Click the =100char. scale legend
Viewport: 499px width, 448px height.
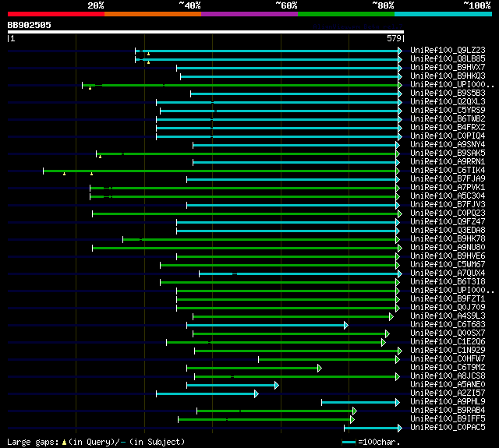[x=371, y=442]
